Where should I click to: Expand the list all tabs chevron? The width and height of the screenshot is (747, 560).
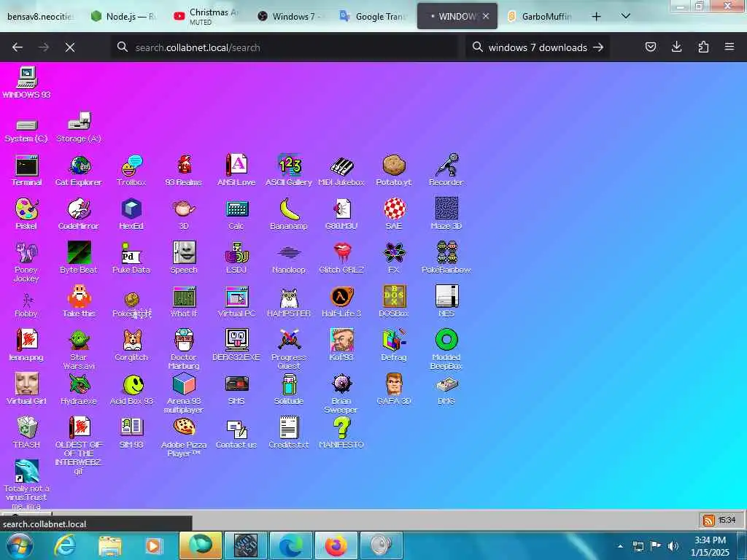[x=626, y=16]
